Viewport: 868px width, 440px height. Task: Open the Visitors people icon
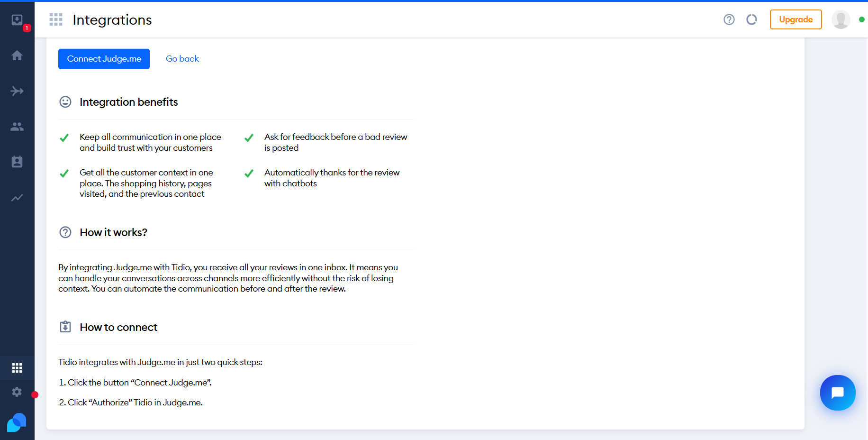[17, 127]
